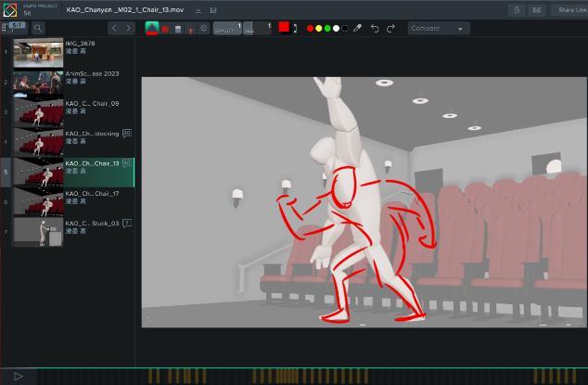The image size is (588, 385).
Task: Click the download icon beside the file name
Action: click(x=198, y=10)
